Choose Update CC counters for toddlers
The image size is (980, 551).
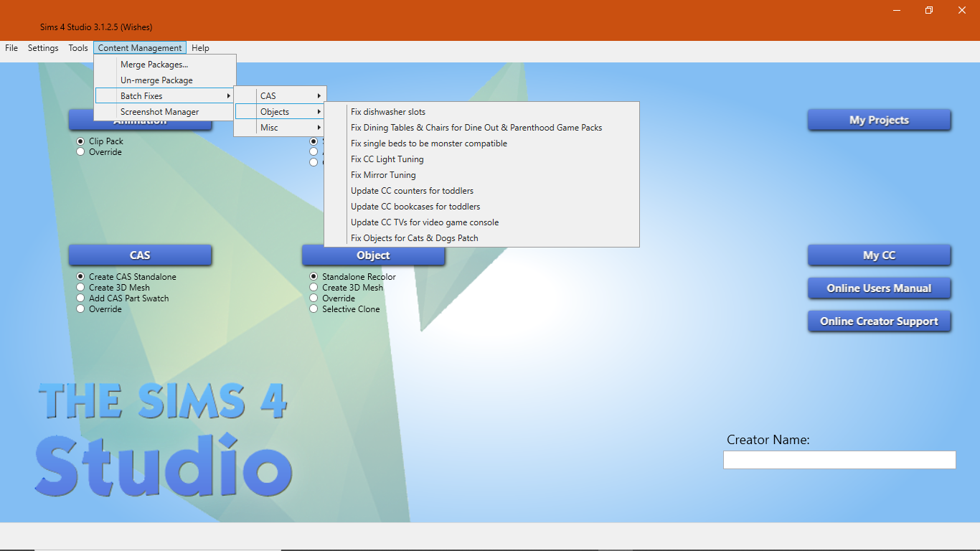(x=481, y=191)
